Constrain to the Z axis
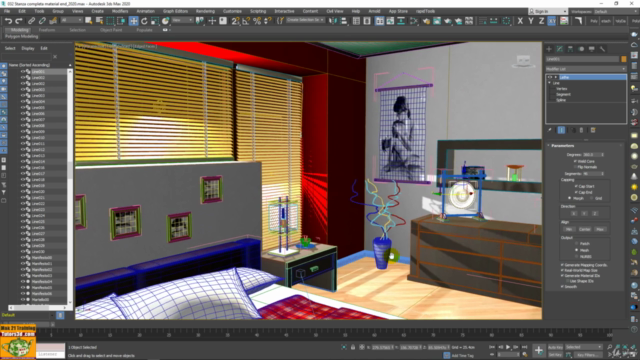Screen dimensions: 640x360 541,21
